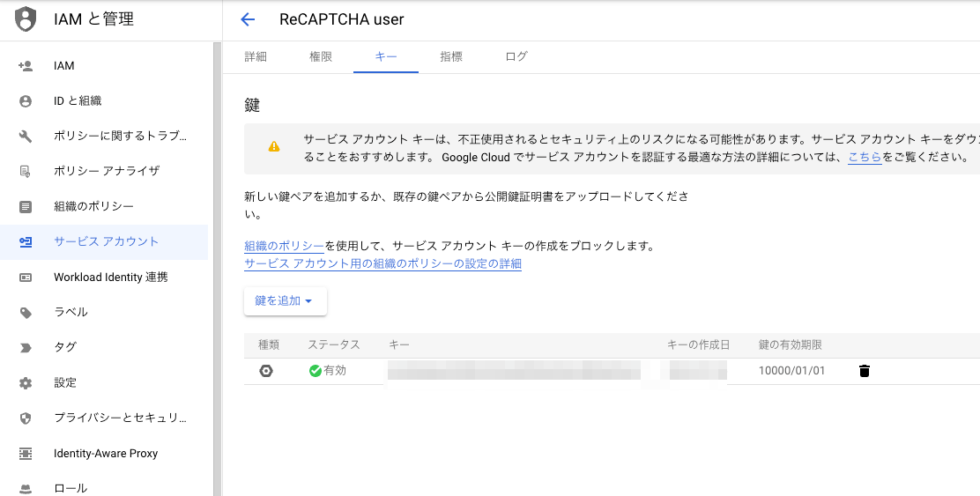Image resolution: width=980 pixels, height=496 pixels.
Task: Click the privacy and security shield icon
Action: 26,418
